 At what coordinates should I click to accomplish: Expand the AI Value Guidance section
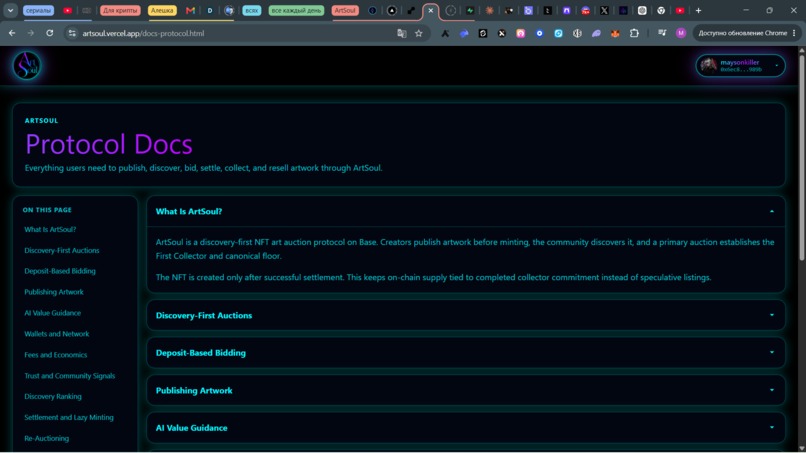pyautogui.click(x=466, y=428)
